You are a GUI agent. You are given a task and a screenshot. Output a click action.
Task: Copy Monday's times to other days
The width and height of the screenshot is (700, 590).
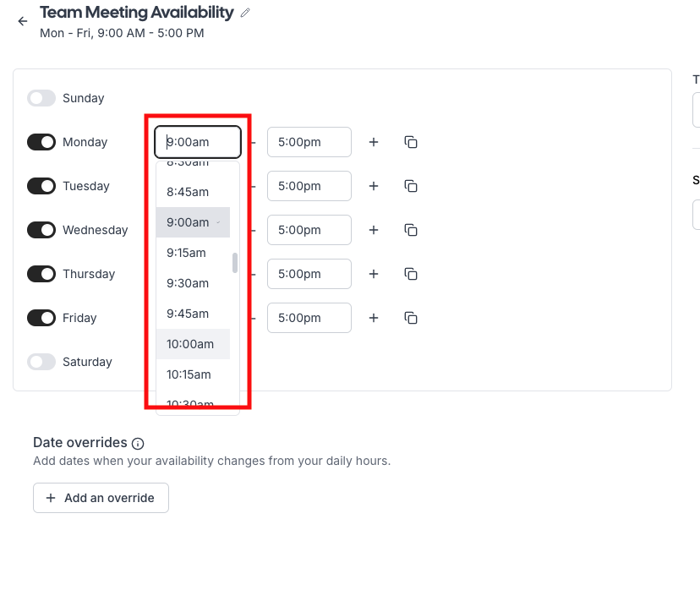point(411,142)
